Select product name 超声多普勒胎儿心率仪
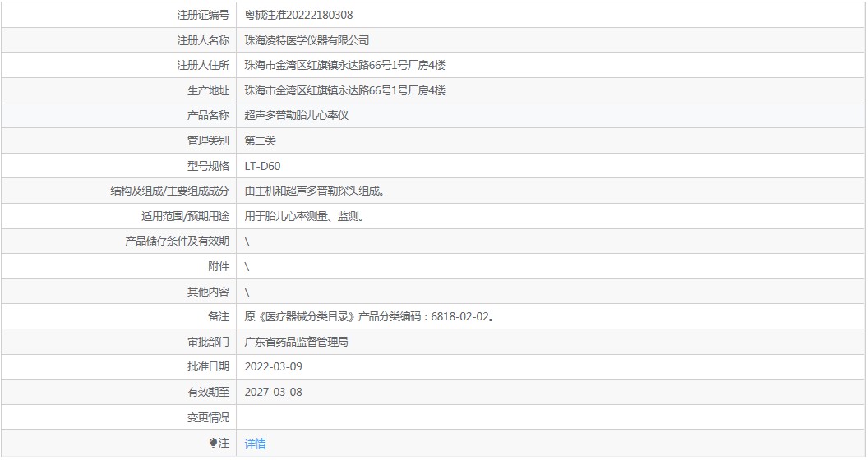868x460 pixels. (296, 116)
